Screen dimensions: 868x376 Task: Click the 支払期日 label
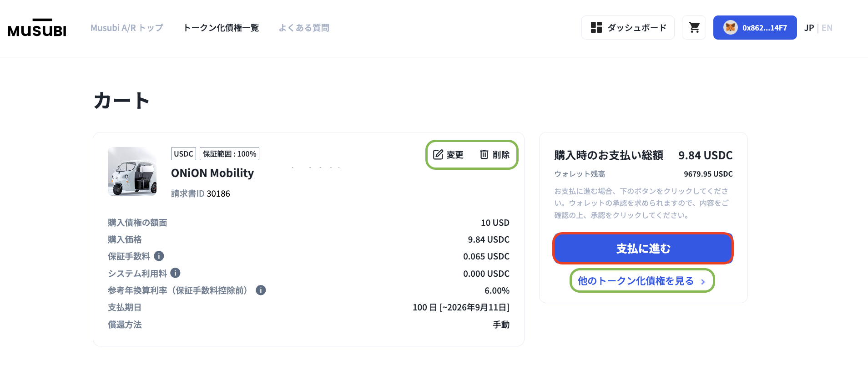tap(125, 307)
